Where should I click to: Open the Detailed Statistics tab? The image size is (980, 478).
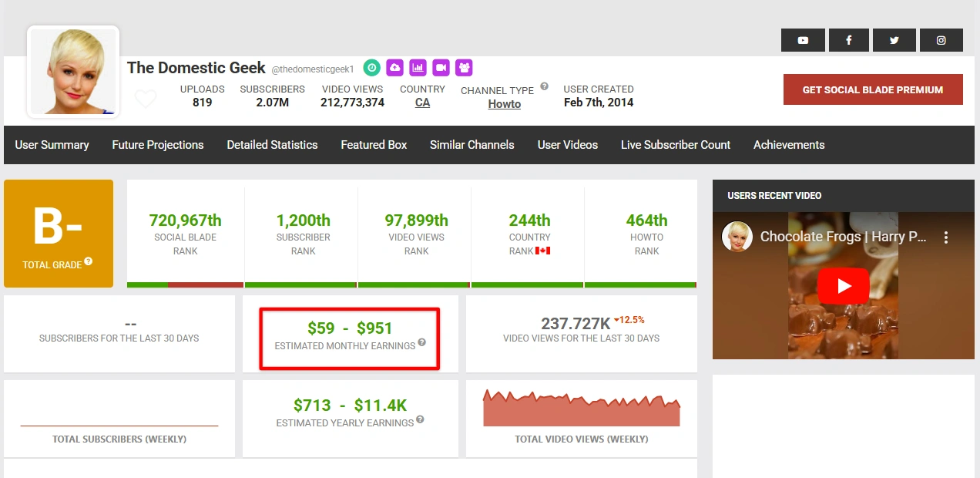coord(272,145)
